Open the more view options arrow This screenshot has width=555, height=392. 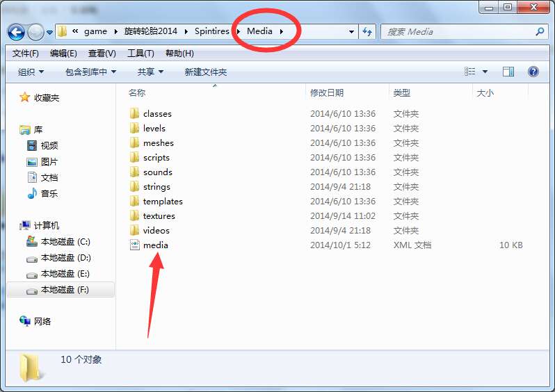[x=485, y=72]
